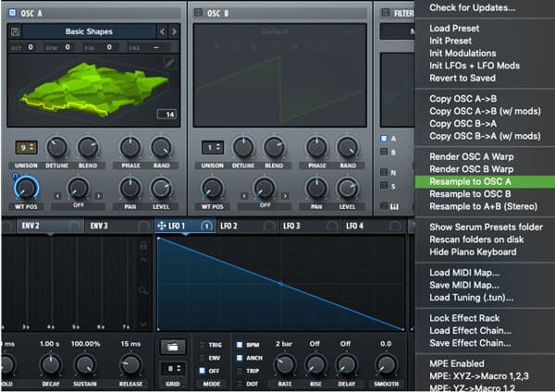
Task: Select previous warp mode in OSC A
Action: click(x=57, y=196)
